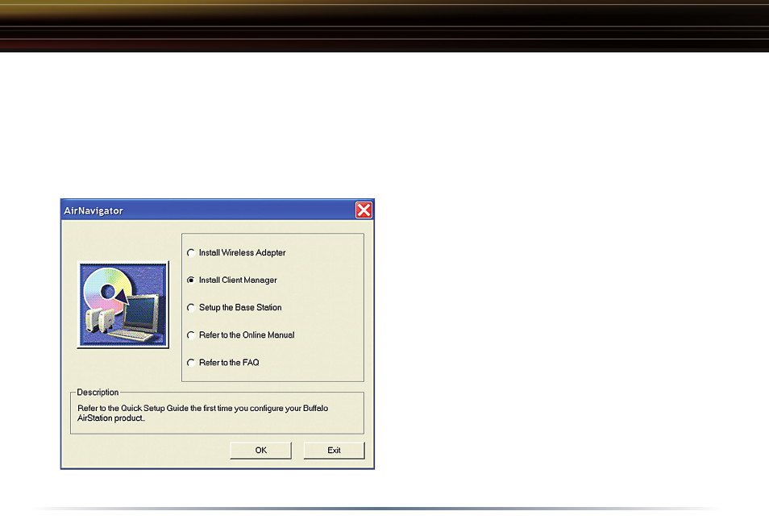Click the Description group label
The width and height of the screenshot is (769, 532).
[98, 393]
